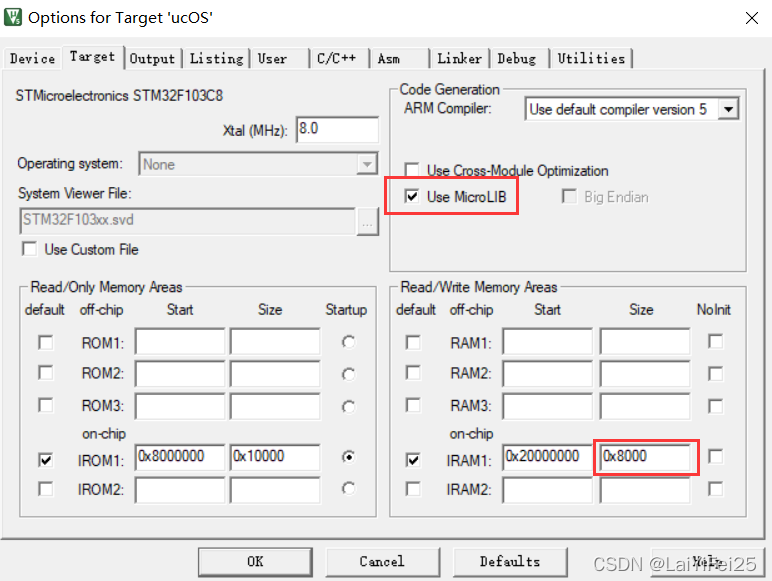Viewport: 772px width, 581px height.
Task: Close the Options for Target dialog
Action: (x=751, y=18)
